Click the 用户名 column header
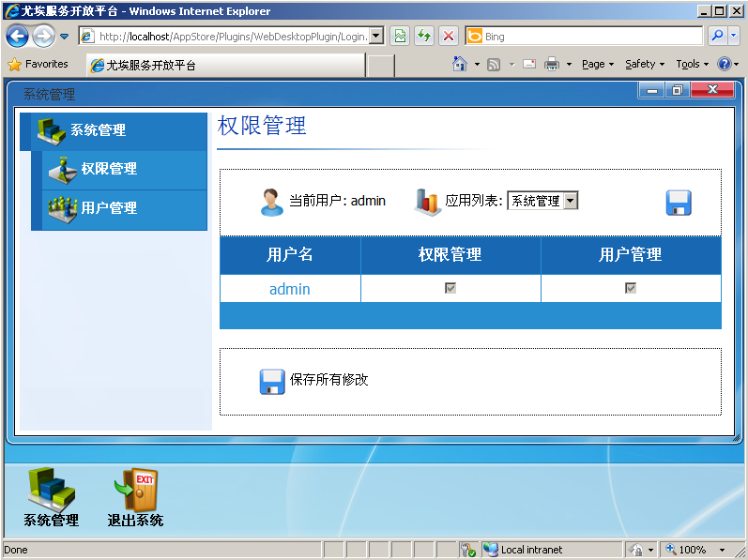The width and height of the screenshot is (748, 560). tap(290, 255)
